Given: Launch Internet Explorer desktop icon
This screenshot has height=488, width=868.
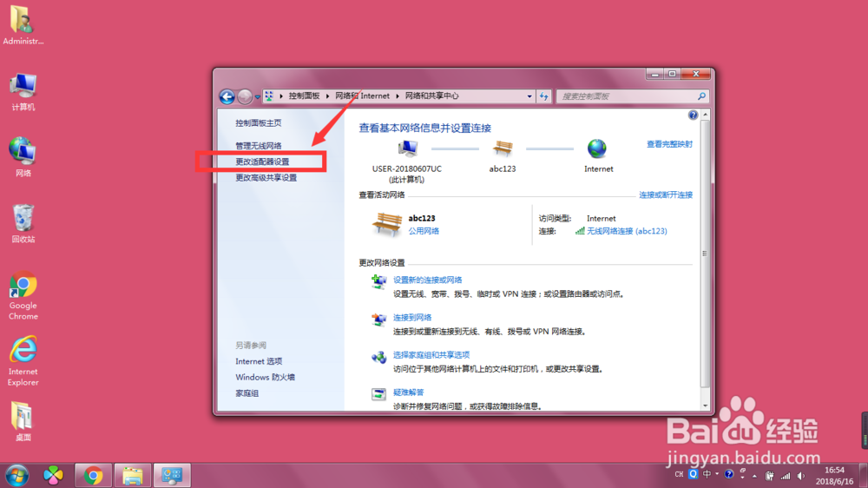Looking at the screenshot, I should point(23,361).
